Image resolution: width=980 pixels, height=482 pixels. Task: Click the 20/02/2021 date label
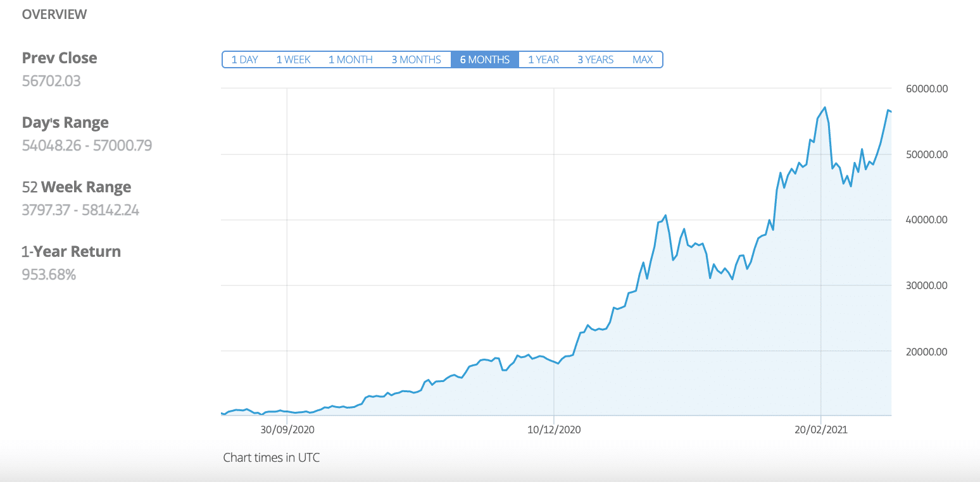tap(821, 429)
